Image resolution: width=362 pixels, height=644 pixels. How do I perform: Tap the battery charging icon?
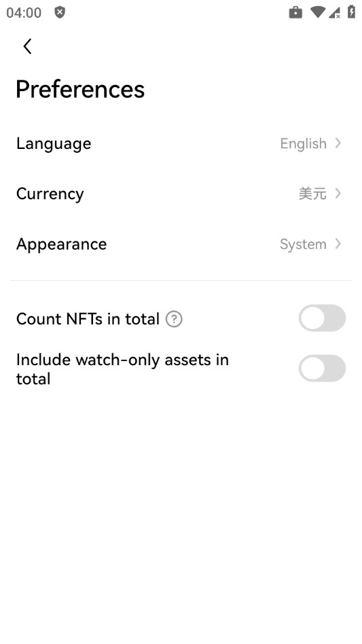(x=351, y=12)
